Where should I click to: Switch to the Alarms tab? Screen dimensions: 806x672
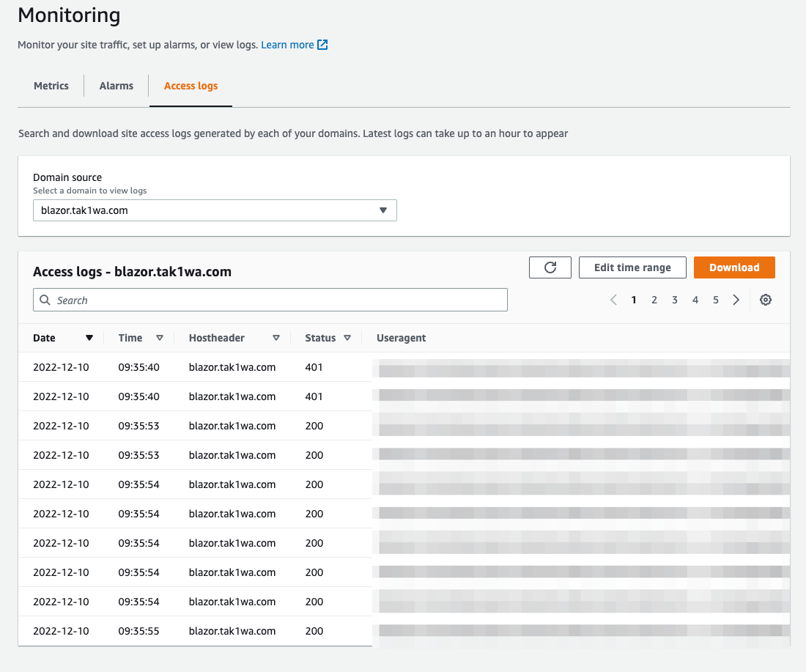click(116, 85)
